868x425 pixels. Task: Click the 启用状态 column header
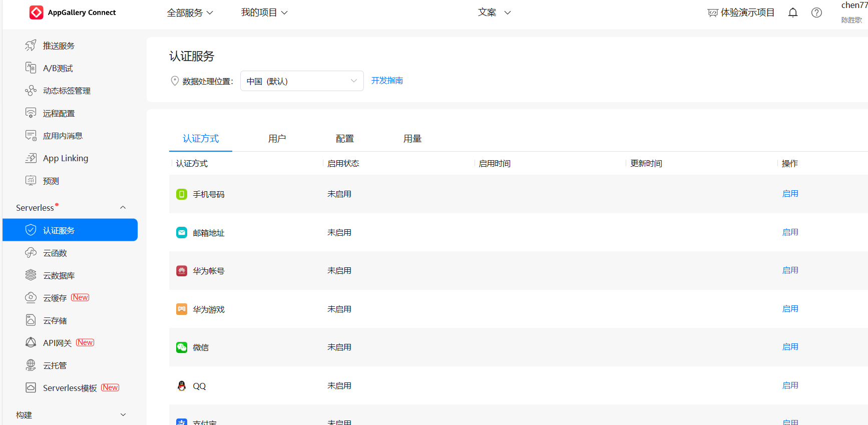pos(343,164)
